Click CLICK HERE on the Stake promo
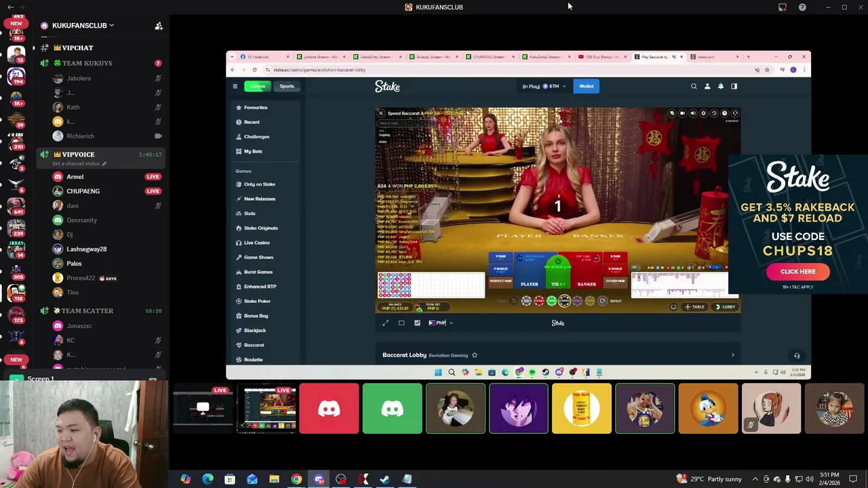This screenshot has height=488, width=868. [798, 272]
